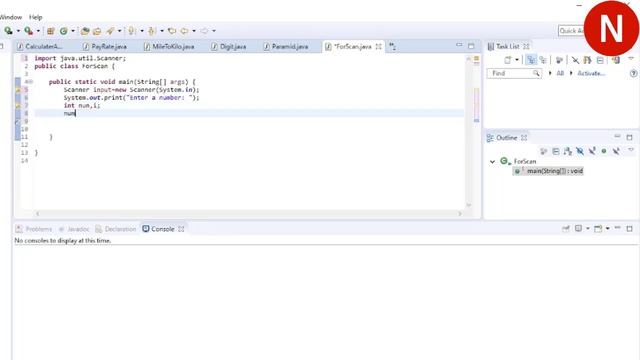
Task: Click the Run Last Tool icon with red toolbox
Action: tap(29, 31)
